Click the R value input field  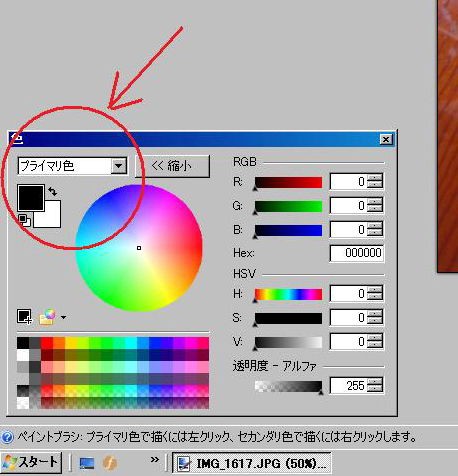[348, 182]
